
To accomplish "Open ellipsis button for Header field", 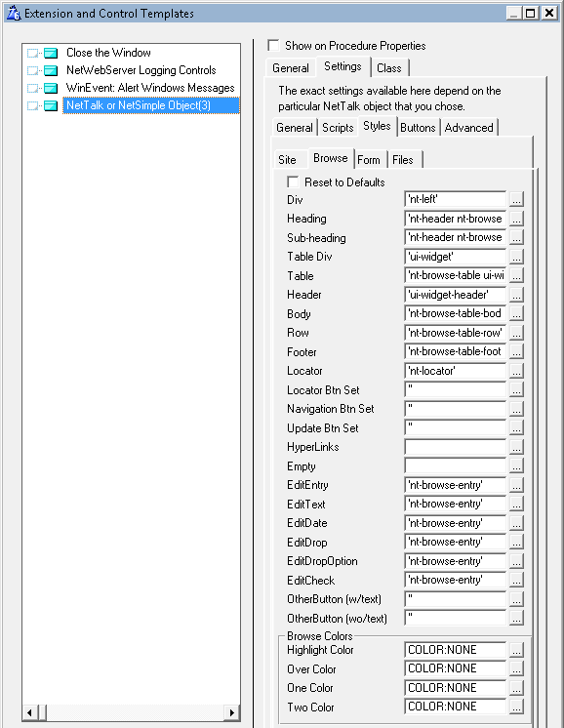I will point(516,295).
